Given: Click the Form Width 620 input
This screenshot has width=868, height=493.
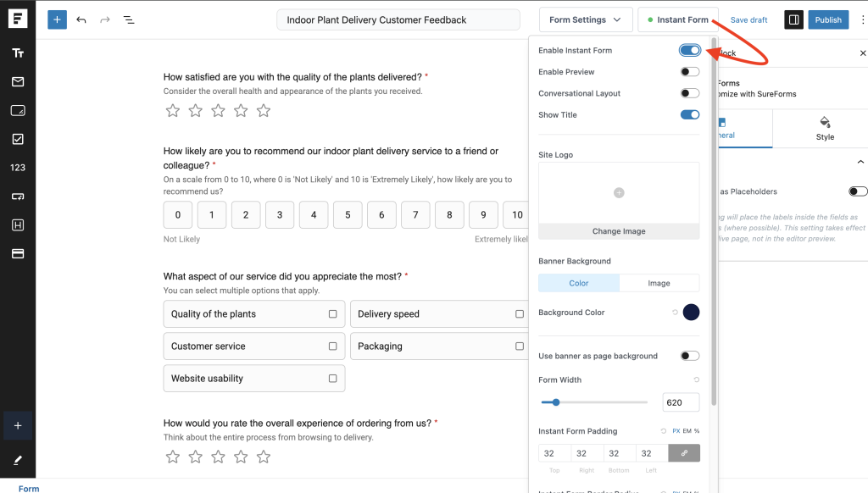Looking at the screenshot, I should pyautogui.click(x=681, y=403).
